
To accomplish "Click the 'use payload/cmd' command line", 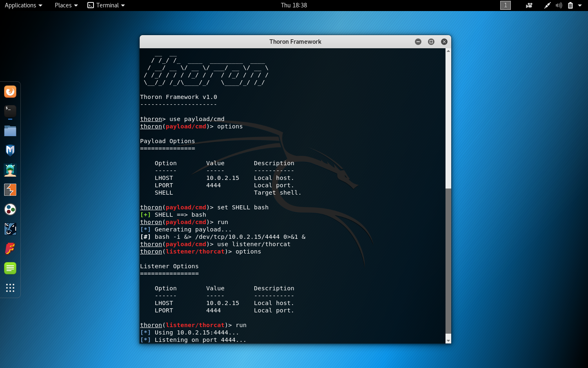I will (182, 119).
